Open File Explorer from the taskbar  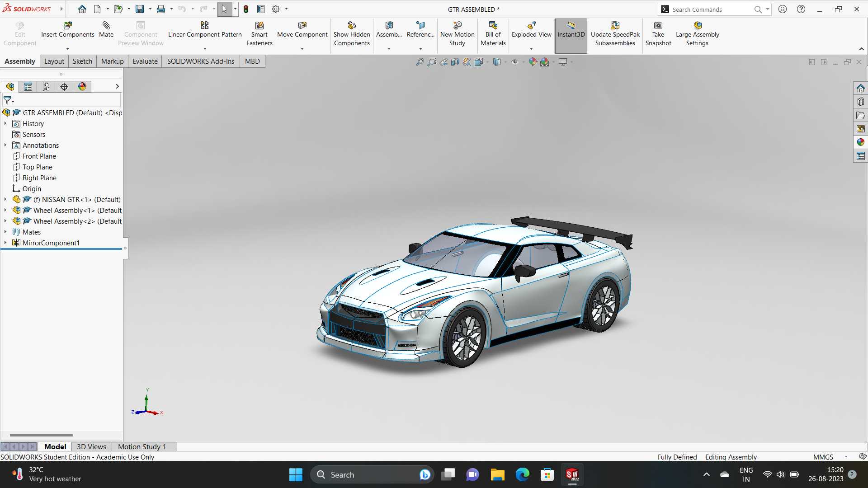[497, 475]
